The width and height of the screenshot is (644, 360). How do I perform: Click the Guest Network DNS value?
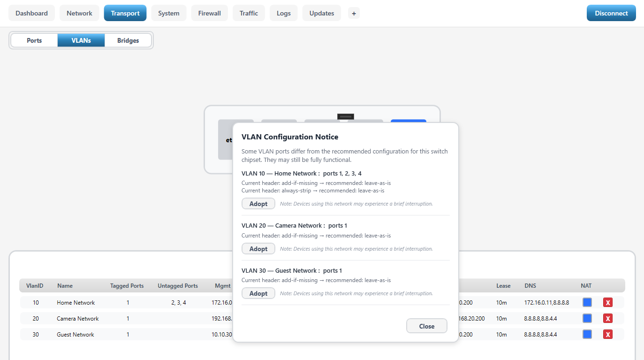[540, 335]
